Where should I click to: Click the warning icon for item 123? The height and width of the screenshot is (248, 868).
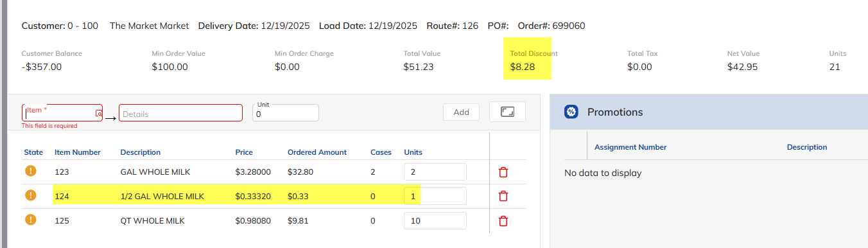click(x=30, y=172)
